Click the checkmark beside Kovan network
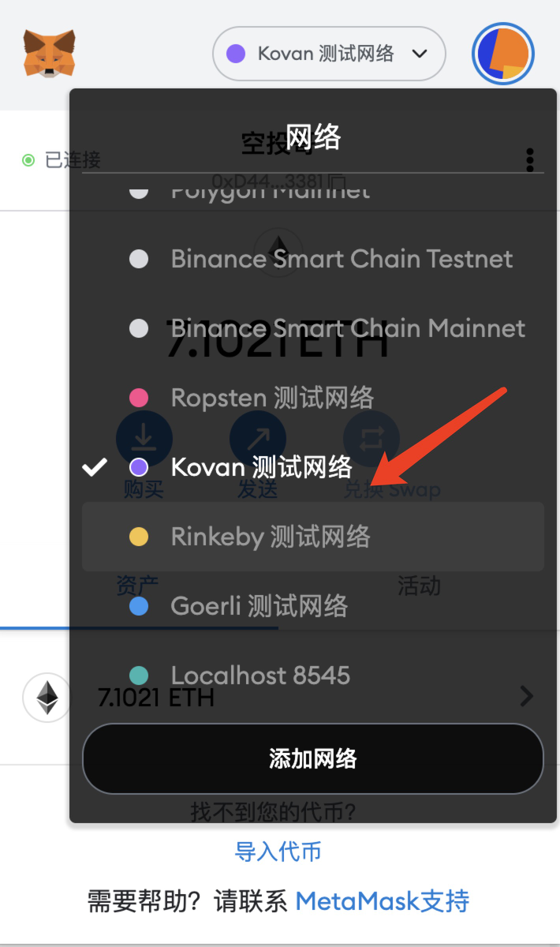Viewport: 560px width, 947px height. point(95,467)
